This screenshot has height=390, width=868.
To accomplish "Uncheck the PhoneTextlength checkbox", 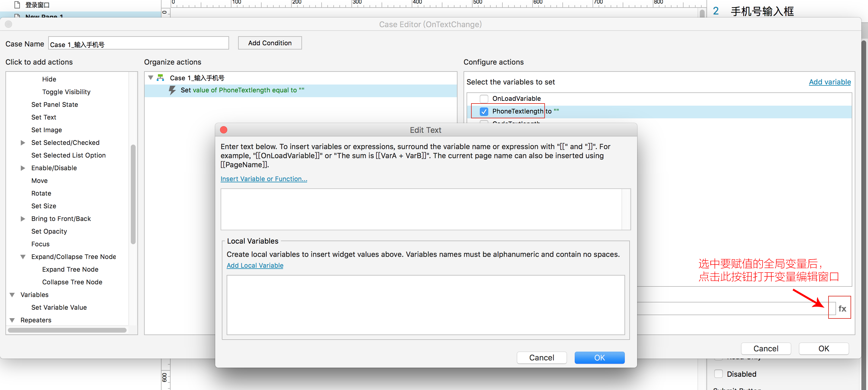I will tap(483, 111).
